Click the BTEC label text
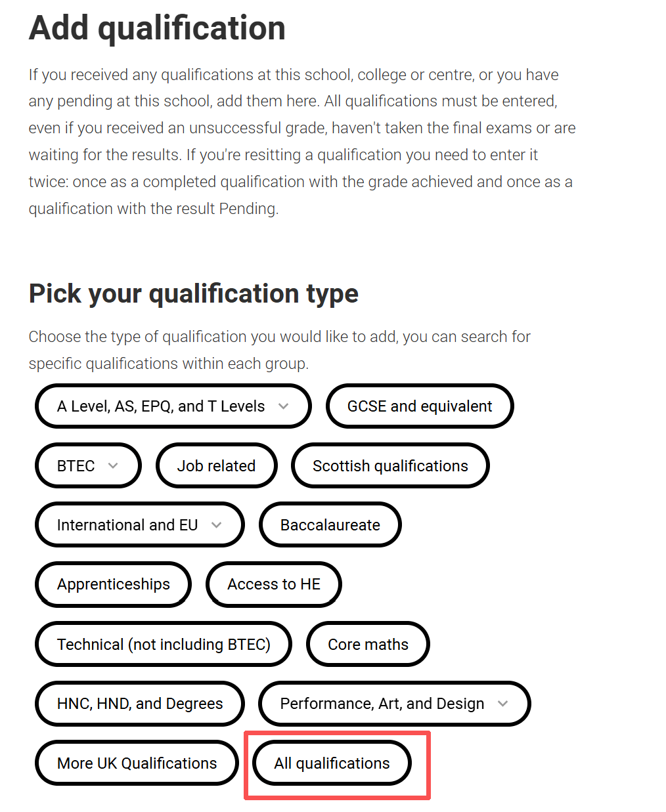Screen dimensions: 666x812 [x=76, y=465]
